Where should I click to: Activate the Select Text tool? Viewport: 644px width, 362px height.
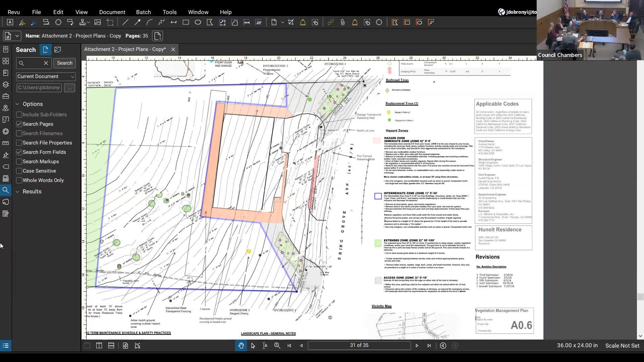point(265,346)
